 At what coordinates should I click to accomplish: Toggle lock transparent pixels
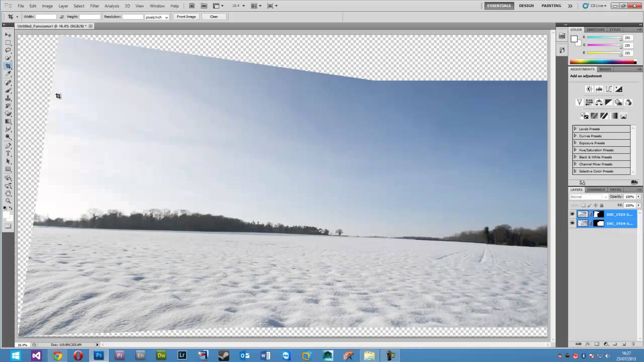pyautogui.click(x=584, y=205)
